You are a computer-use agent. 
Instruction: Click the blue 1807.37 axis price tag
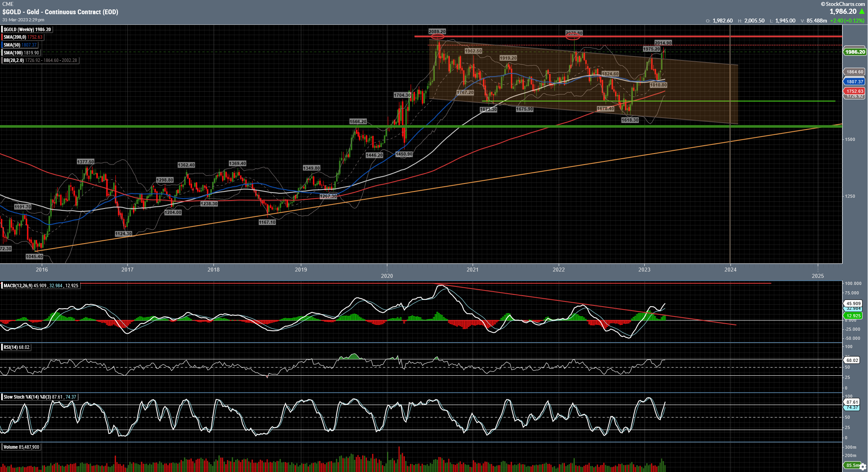[x=855, y=82]
